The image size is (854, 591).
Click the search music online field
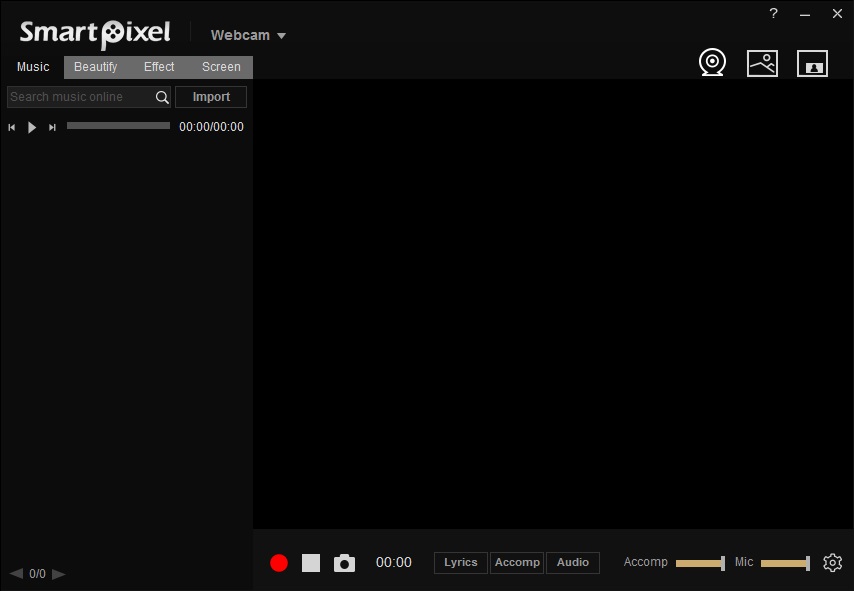coord(75,97)
